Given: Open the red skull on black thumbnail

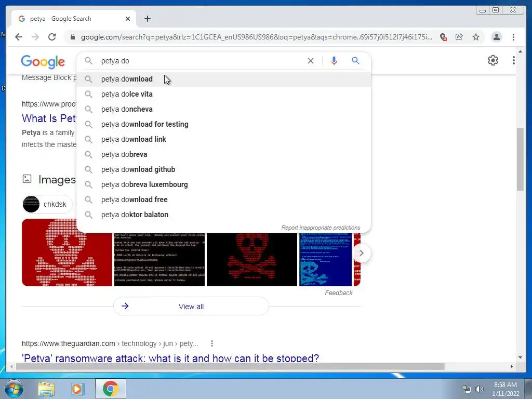Looking at the screenshot, I should coord(252,259).
